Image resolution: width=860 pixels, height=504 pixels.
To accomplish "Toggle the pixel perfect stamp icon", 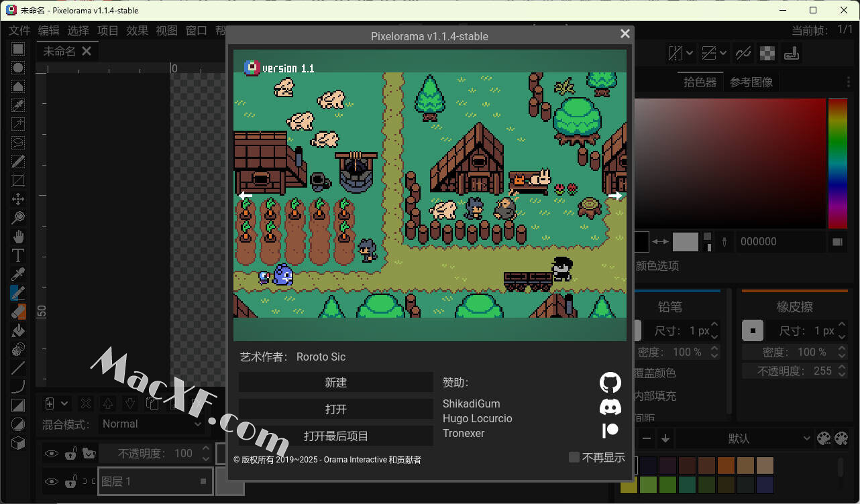I will pos(792,53).
